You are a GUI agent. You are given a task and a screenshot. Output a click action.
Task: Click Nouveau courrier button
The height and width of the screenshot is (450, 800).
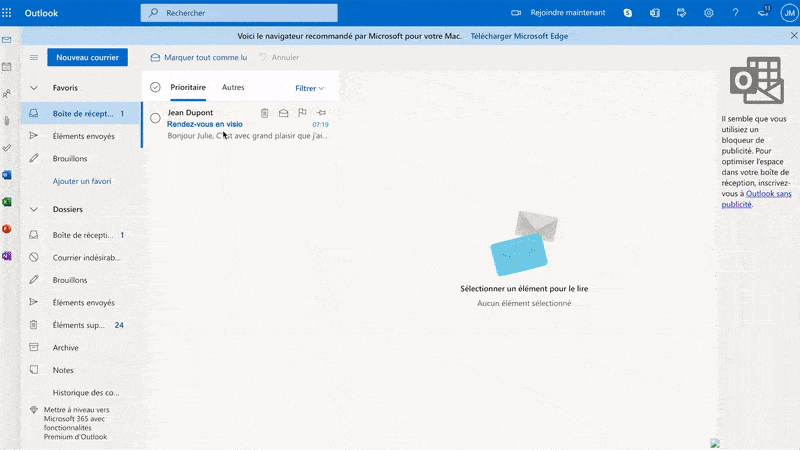(87, 58)
